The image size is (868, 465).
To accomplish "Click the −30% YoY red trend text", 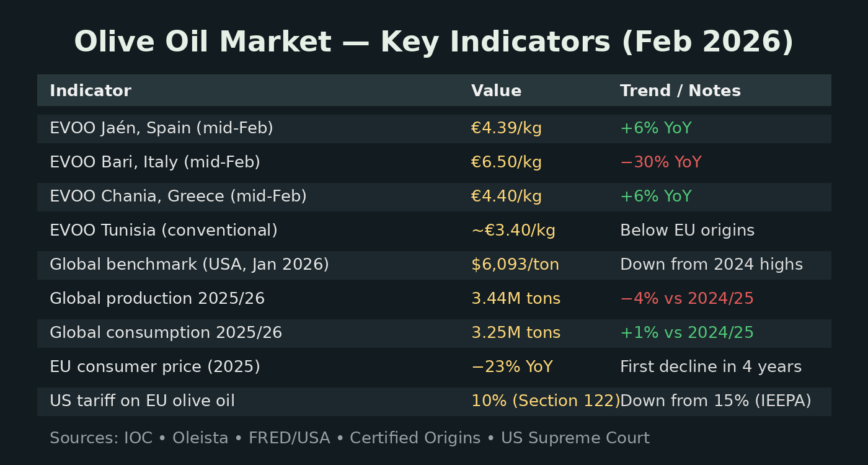I will pyautogui.click(x=660, y=162).
